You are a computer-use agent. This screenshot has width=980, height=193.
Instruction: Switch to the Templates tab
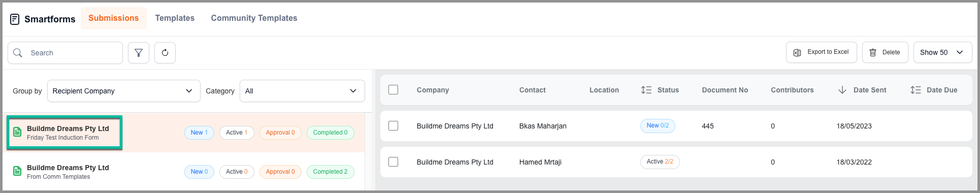pos(175,18)
